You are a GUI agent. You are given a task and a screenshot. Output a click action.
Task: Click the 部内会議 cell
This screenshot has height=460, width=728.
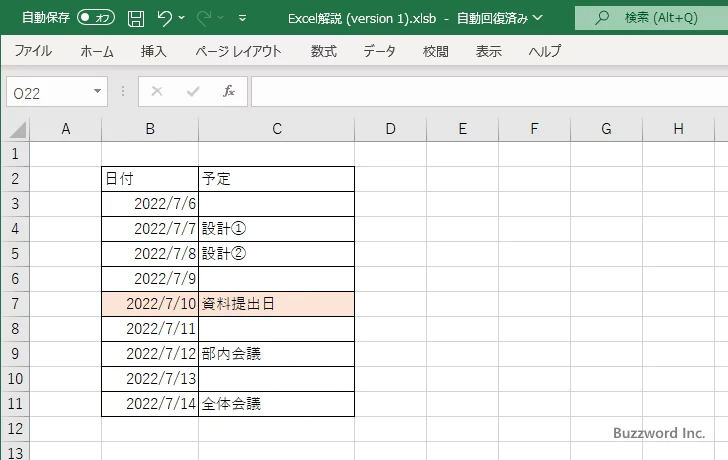click(x=276, y=354)
